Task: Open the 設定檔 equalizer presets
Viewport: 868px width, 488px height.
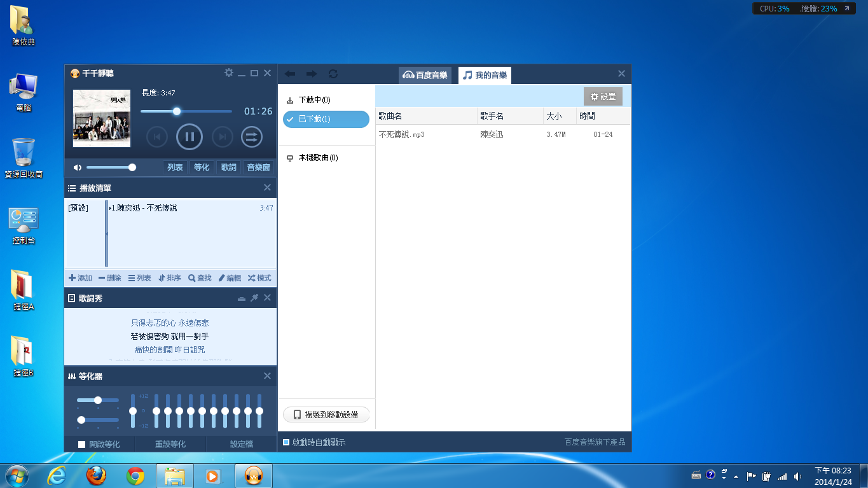Action: (x=241, y=444)
